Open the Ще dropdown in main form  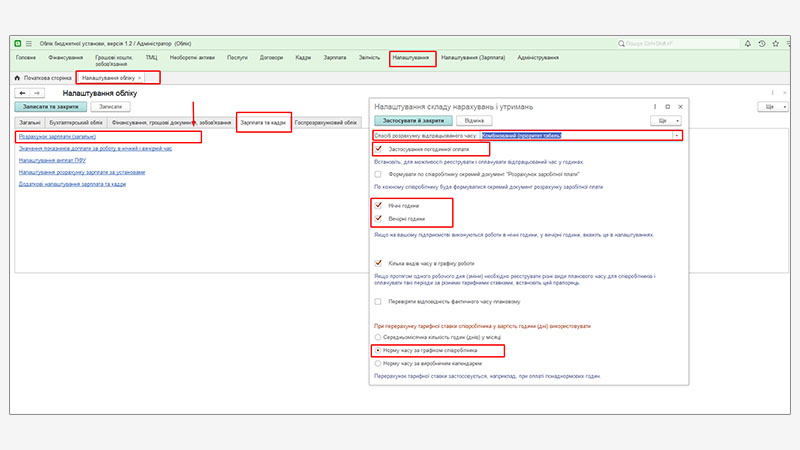click(771, 106)
